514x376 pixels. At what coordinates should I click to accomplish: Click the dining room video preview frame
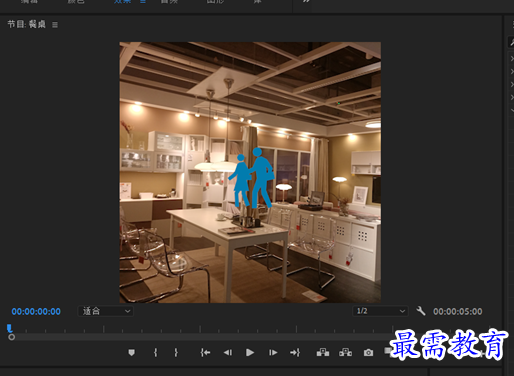250,172
